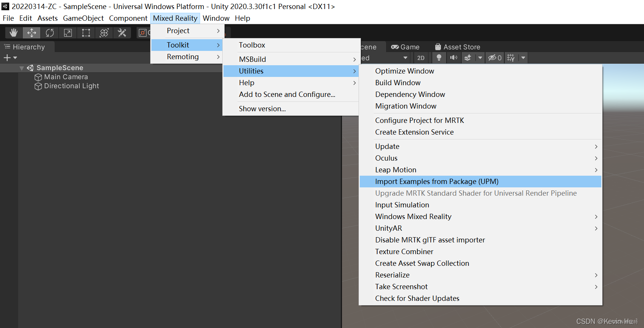
Task: Choose Add to Scene and Configure
Action: tap(291, 94)
